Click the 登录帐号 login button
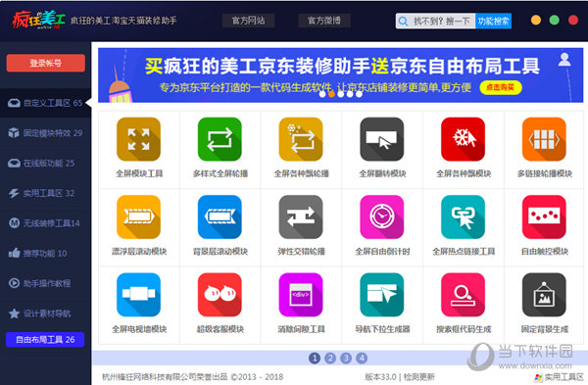 pos(46,63)
